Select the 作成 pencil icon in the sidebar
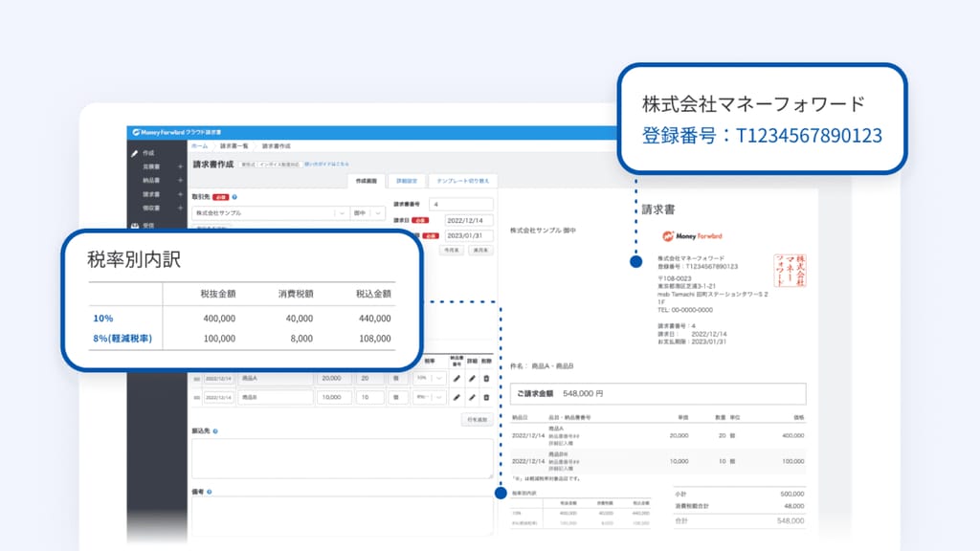The height and width of the screenshot is (551, 980). click(x=136, y=151)
